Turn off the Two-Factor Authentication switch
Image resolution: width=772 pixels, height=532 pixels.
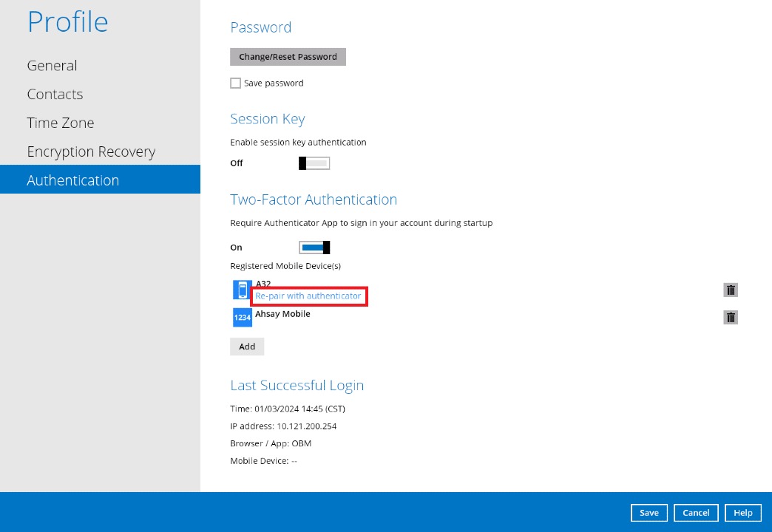[314, 248]
